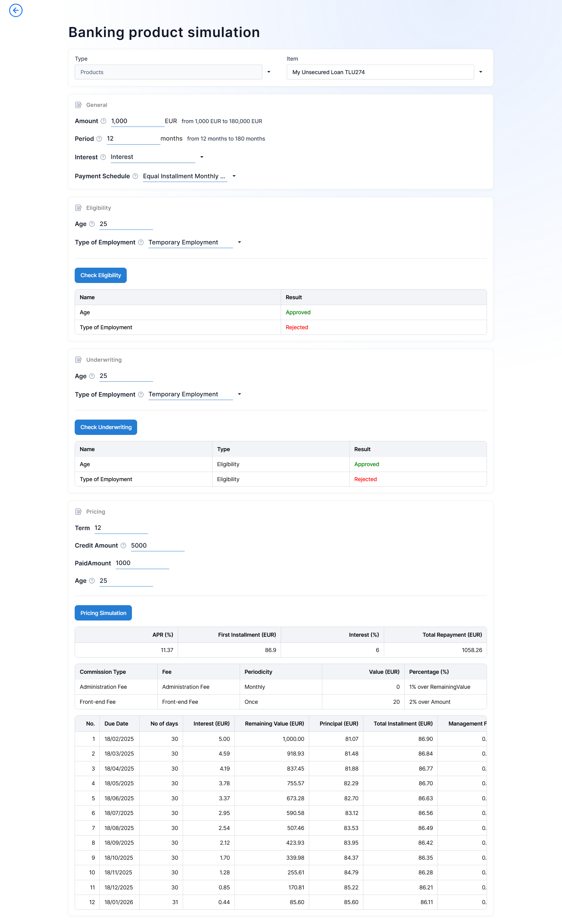Open the Interest dropdown

coord(202,157)
